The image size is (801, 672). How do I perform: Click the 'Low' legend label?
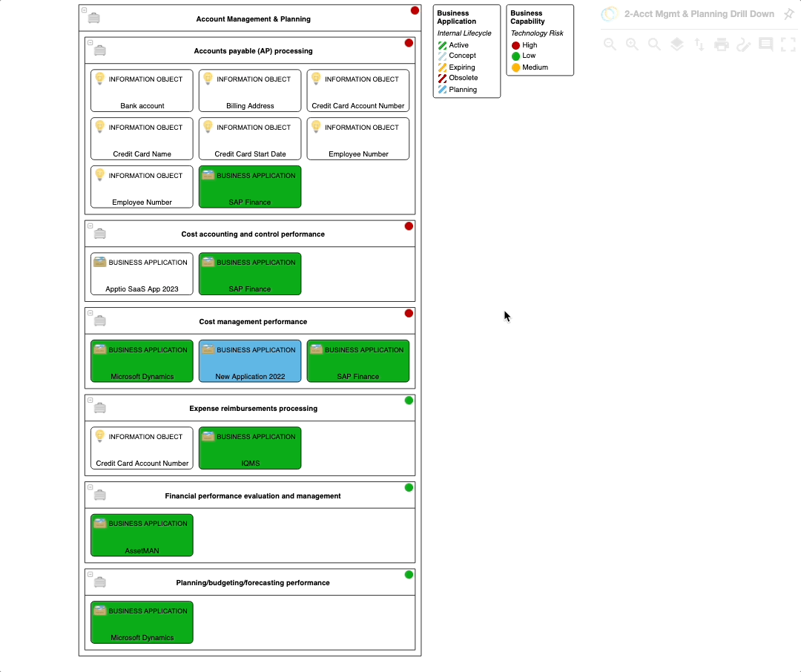coord(529,55)
